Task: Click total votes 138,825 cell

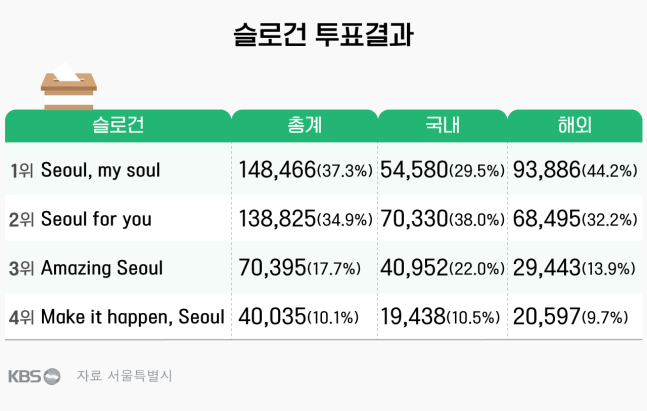Action: point(305,219)
